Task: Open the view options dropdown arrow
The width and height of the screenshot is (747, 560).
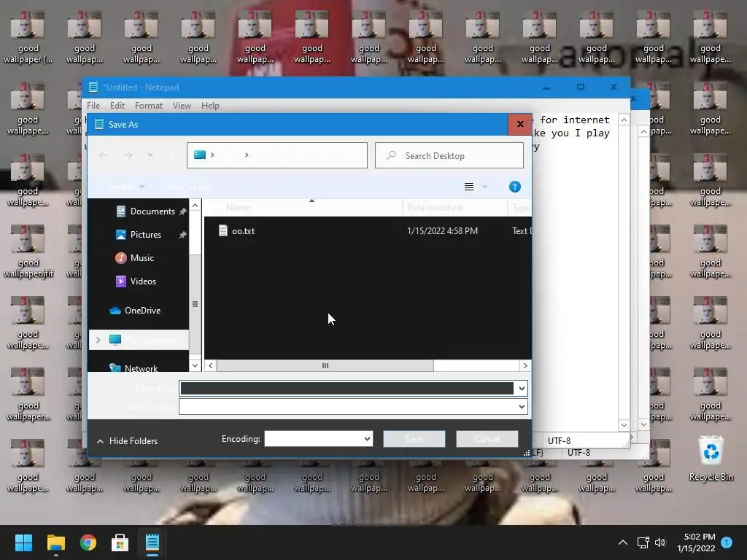Action: click(484, 187)
